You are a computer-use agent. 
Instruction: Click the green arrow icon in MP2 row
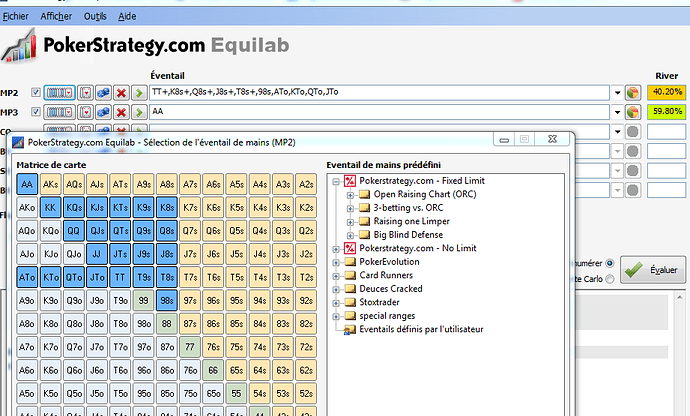(139, 93)
